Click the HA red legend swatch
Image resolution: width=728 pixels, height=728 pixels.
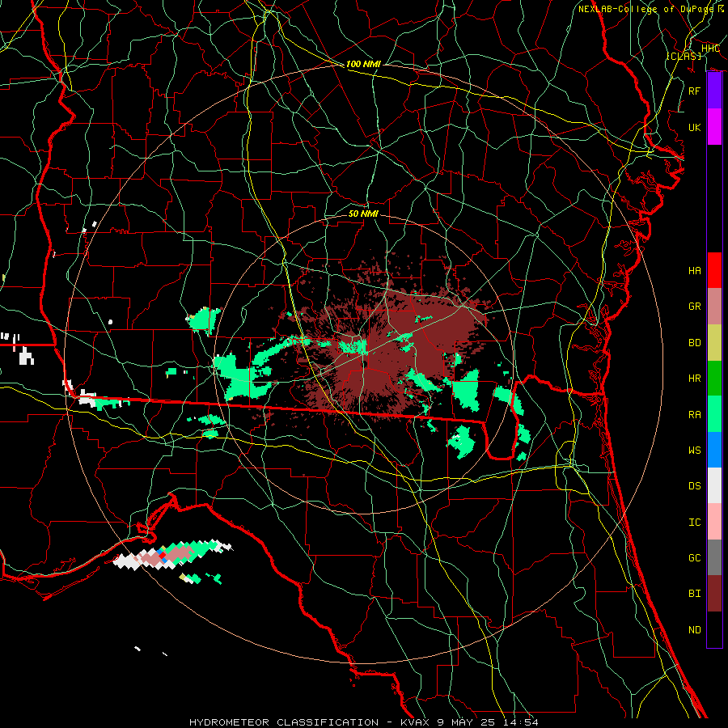tap(714, 270)
